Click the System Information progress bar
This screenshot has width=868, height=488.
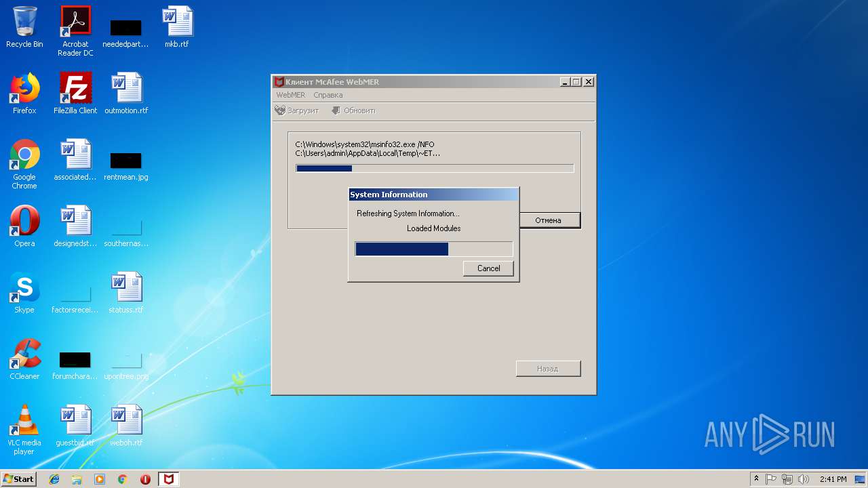click(x=434, y=249)
